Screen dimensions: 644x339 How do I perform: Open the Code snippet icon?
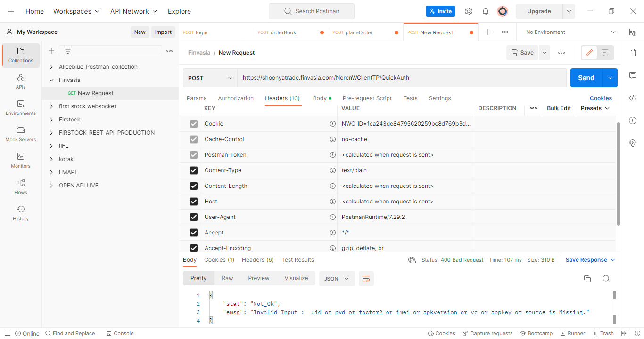click(x=633, y=98)
